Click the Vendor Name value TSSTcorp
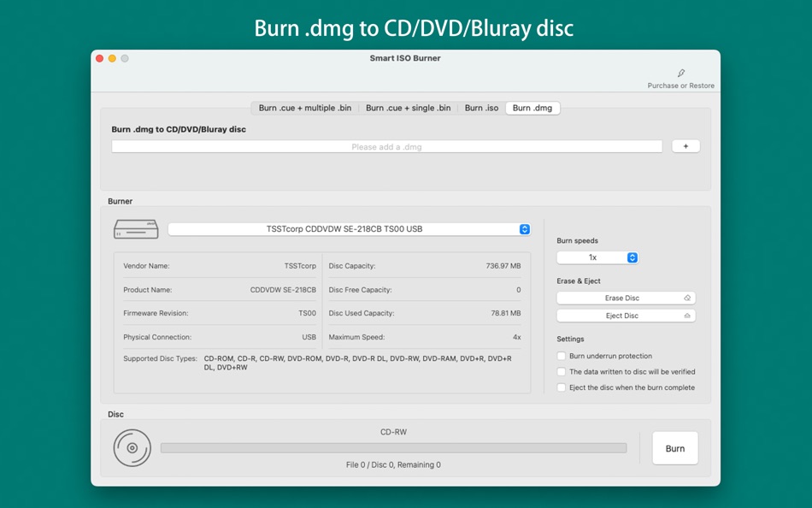 300,266
